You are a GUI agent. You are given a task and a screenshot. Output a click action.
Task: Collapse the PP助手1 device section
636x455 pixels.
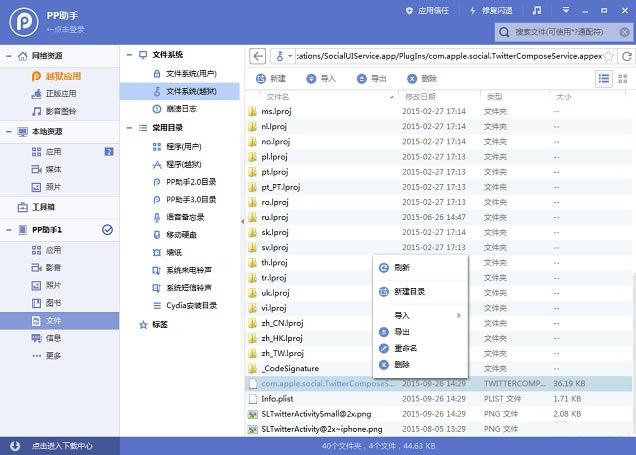tap(9, 230)
